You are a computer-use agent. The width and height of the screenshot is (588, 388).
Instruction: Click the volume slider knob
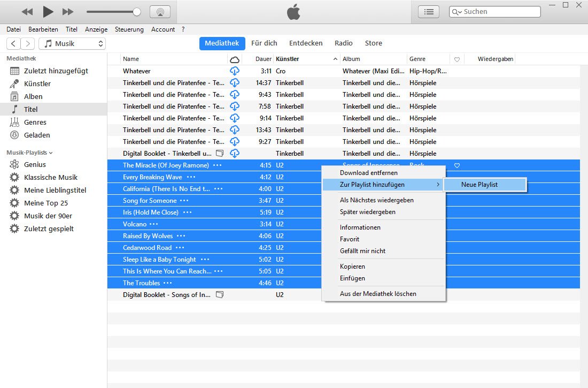(x=137, y=12)
